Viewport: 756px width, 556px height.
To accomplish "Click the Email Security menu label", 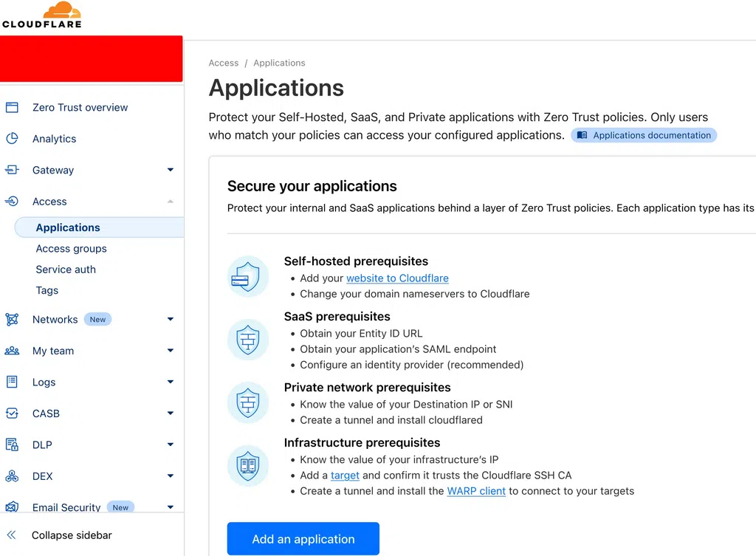I will (66, 507).
